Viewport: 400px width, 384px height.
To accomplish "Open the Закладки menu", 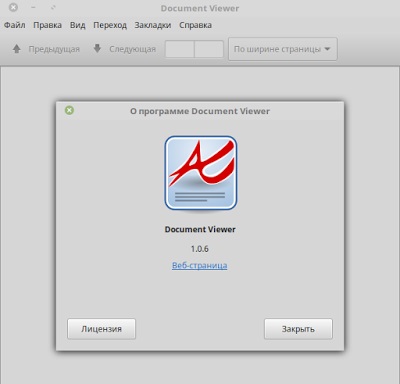I will coord(153,25).
